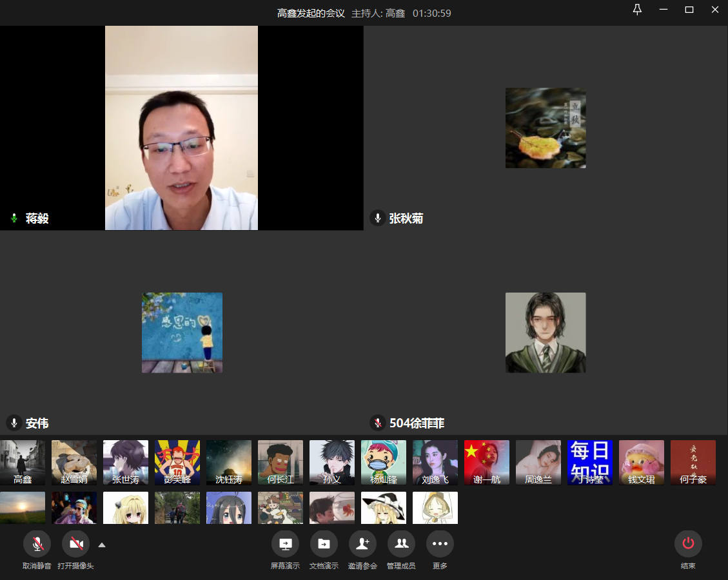Image resolution: width=728 pixels, height=580 pixels.
Task: Open the 更多 more options menu
Action: tap(440, 544)
